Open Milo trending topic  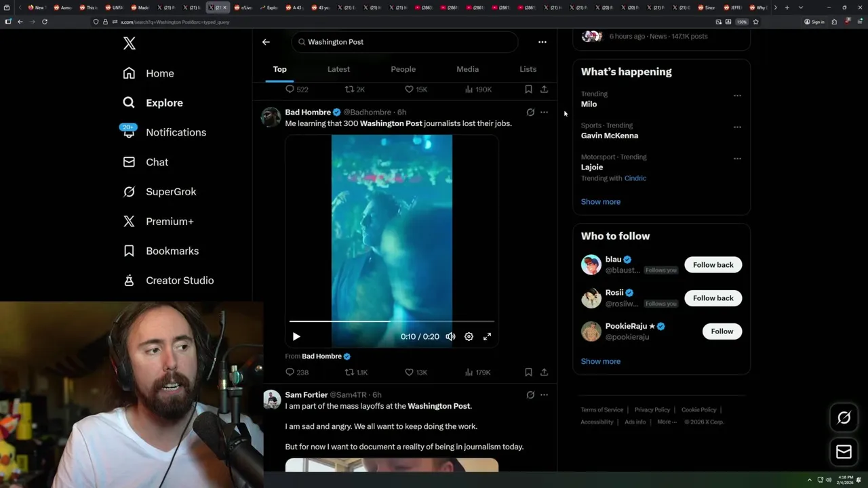tap(589, 104)
